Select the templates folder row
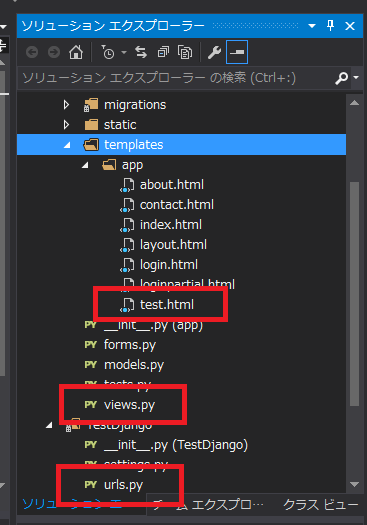The width and height of the screenshot is (367, 525). (x=181, y=145)
